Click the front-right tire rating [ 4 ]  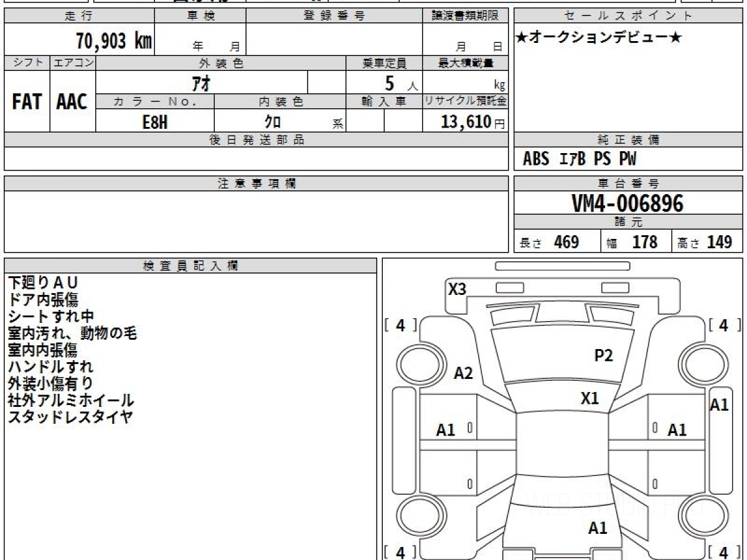tap(723, 325)
